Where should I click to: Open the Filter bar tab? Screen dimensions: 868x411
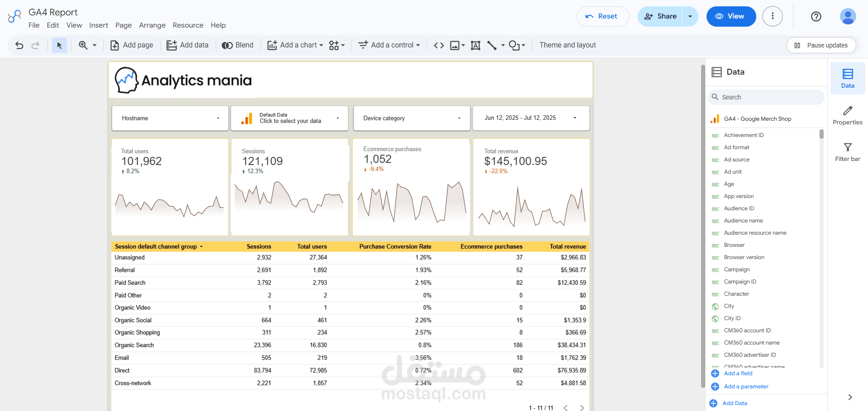[848, 152]
